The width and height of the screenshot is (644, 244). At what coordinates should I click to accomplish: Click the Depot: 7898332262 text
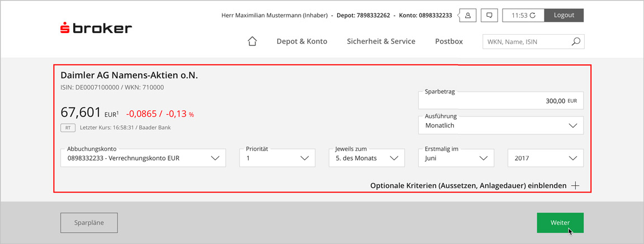363,16
